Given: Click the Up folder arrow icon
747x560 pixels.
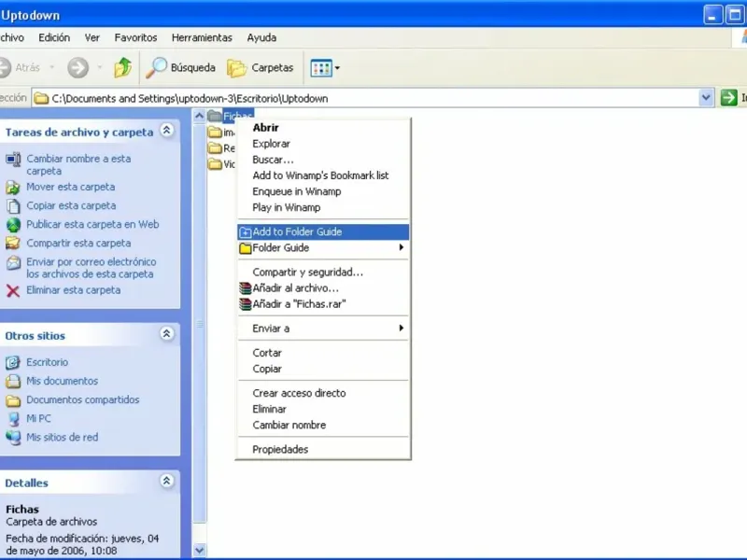Looking at the screenshot, I should pyautogui.click(x=123, y=67).
